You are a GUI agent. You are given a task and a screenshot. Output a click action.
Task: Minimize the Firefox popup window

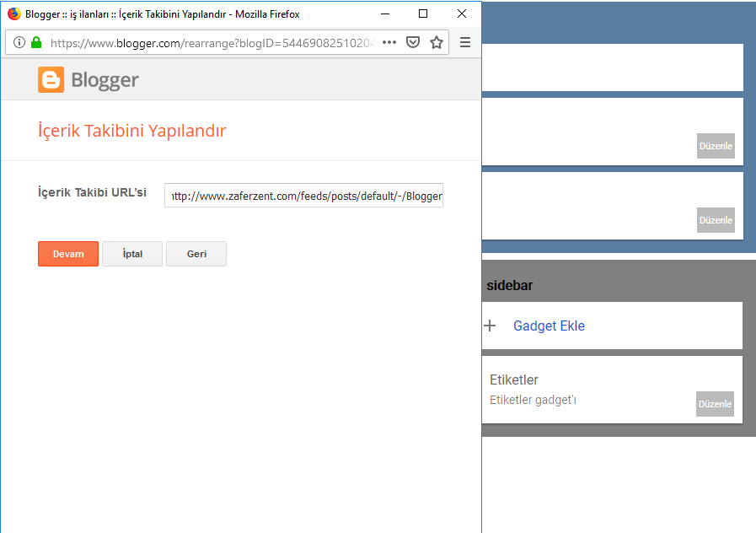tap(385, 14)
